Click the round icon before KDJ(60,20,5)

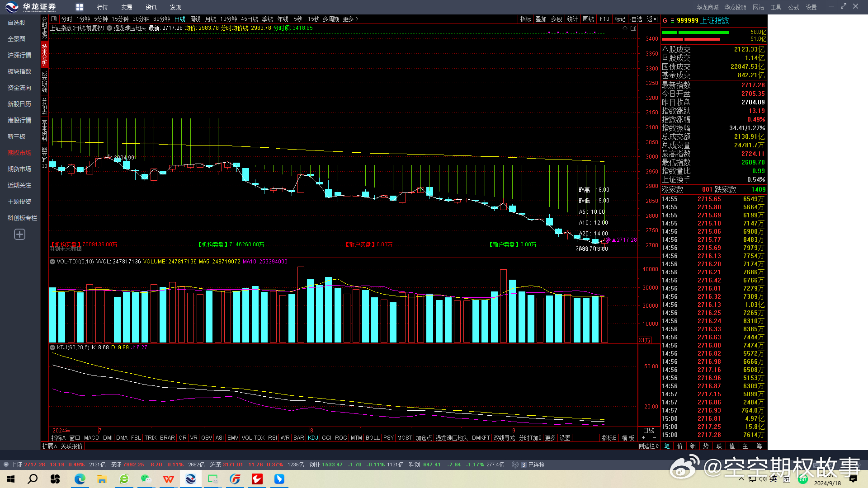52,347
